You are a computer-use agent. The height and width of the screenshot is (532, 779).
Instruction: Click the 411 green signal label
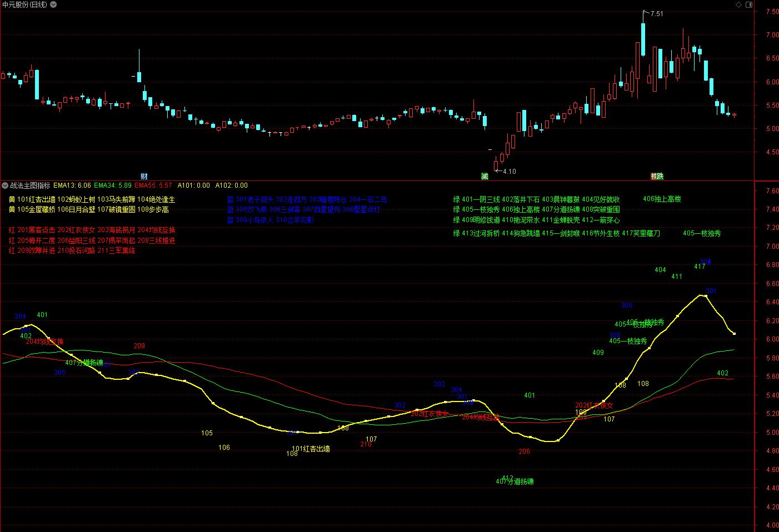(x=677, y=277)
